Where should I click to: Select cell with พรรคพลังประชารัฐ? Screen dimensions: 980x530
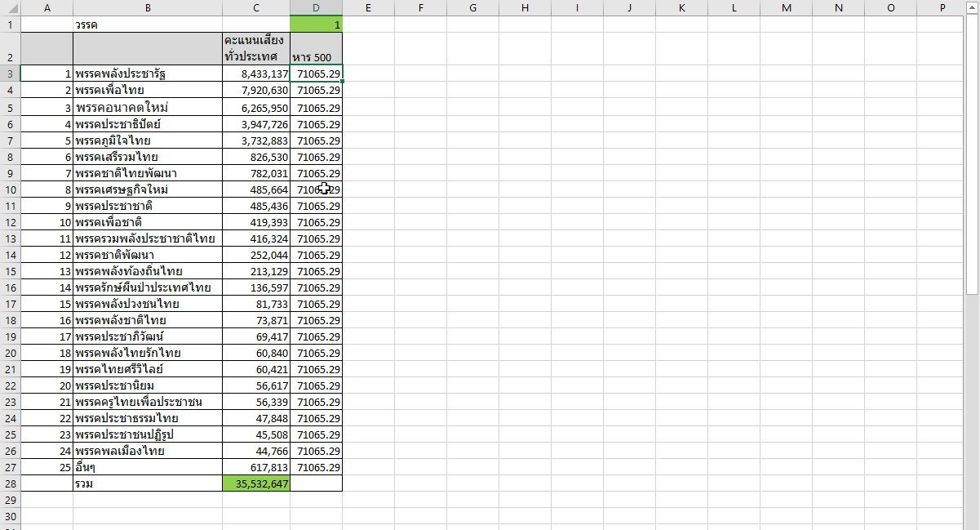(148, 73)
